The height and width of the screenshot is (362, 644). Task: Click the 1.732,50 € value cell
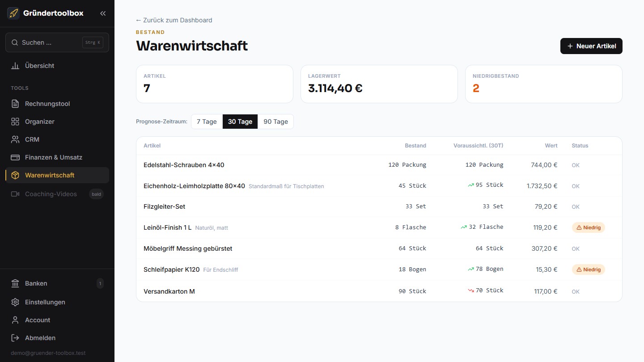pyautogui.click(x=542, y=186)
